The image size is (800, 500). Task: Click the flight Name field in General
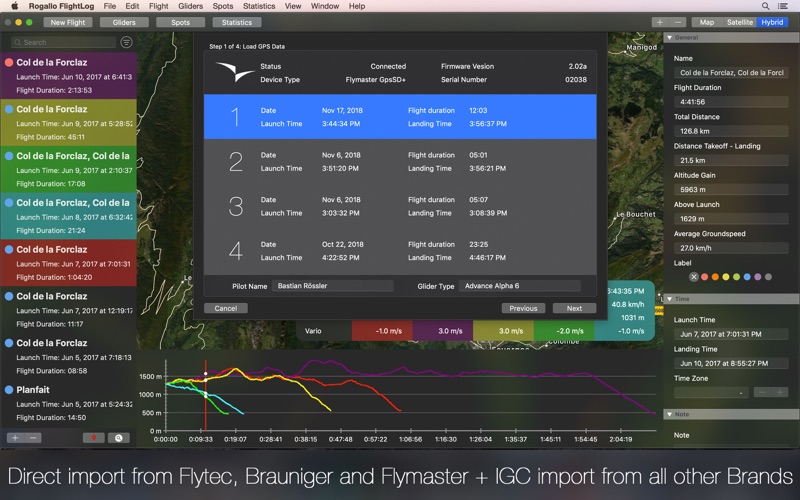point(731,72)
